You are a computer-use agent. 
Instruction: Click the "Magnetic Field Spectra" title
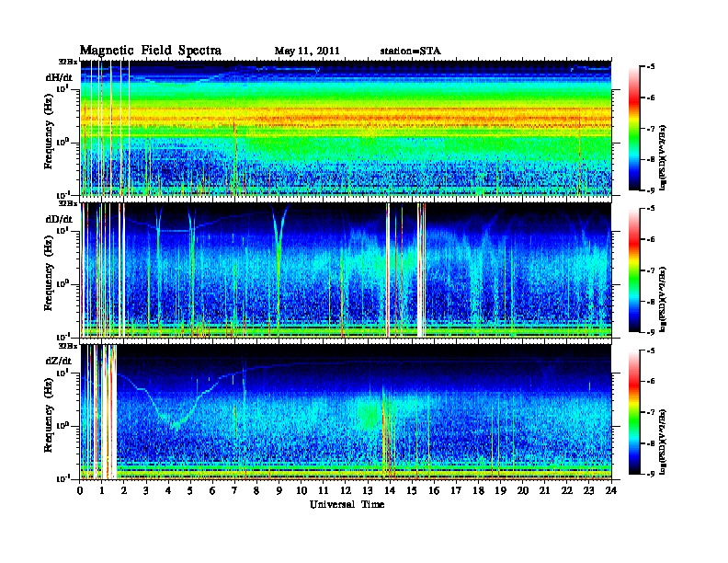coord(151,51)
